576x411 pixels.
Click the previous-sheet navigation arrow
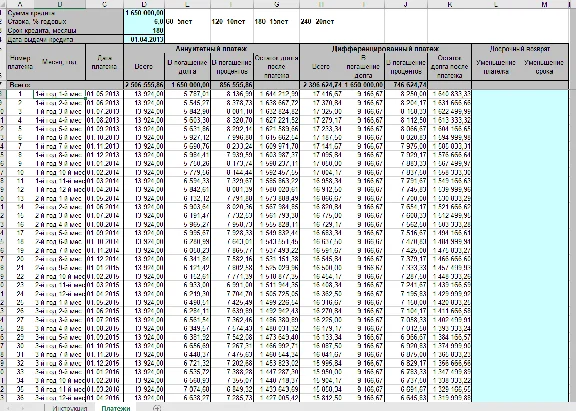[x=8, y=408]
